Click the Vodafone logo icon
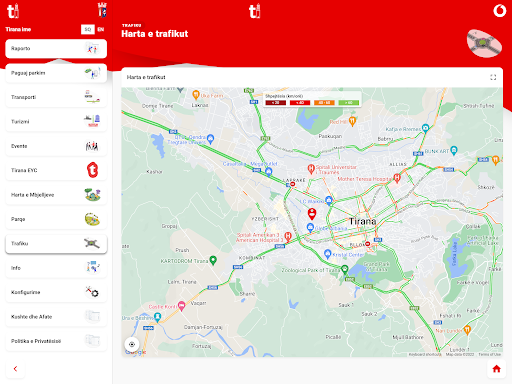The width and height of the screenshot is (512, 384). tap(500, 11)
